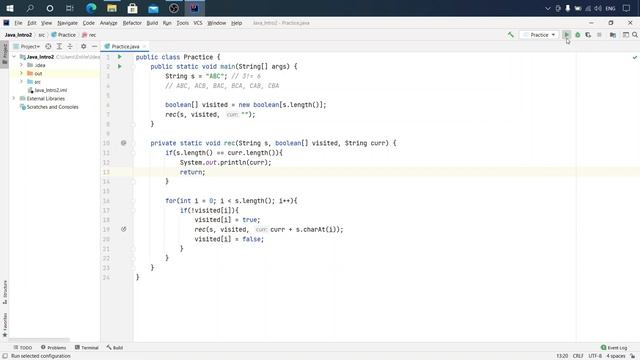Click the 4 spaces indent setting

(616, 356)
